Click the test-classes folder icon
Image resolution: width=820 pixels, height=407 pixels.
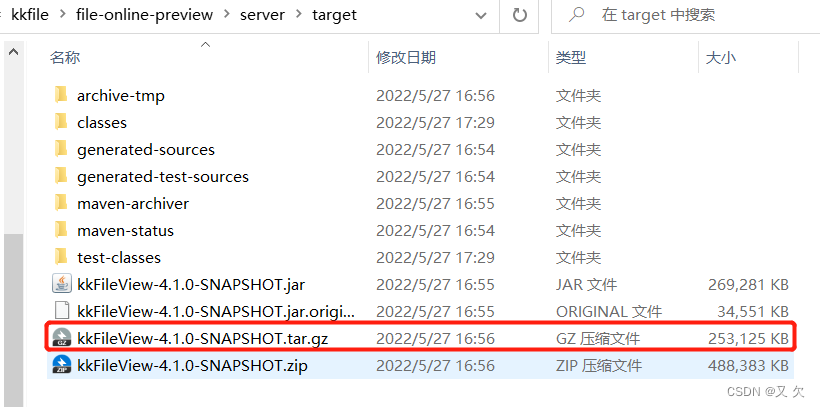pyautogui.click(x=61, y=257)
